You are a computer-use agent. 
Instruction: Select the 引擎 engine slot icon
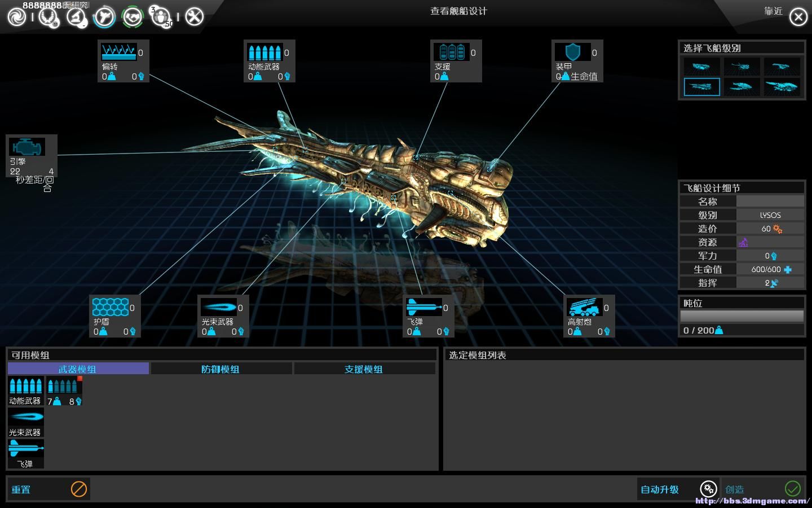27,147
